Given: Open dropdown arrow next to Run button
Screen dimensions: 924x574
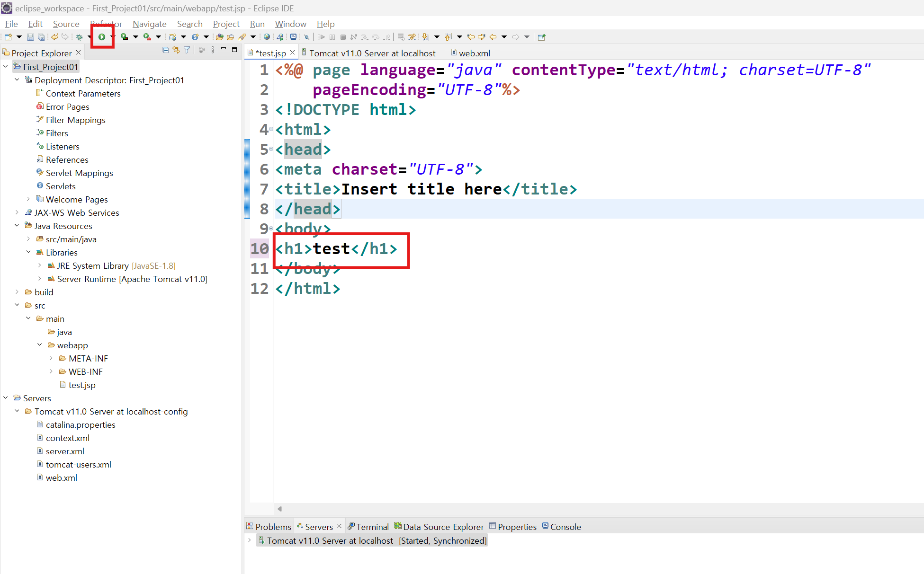Looking at the screenshot, I should point(112,37).
